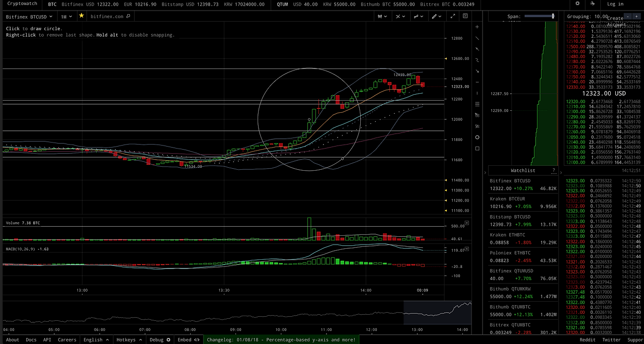Click the 12323.00 USD last price
The image size is (644, 344).
[603, 93]
